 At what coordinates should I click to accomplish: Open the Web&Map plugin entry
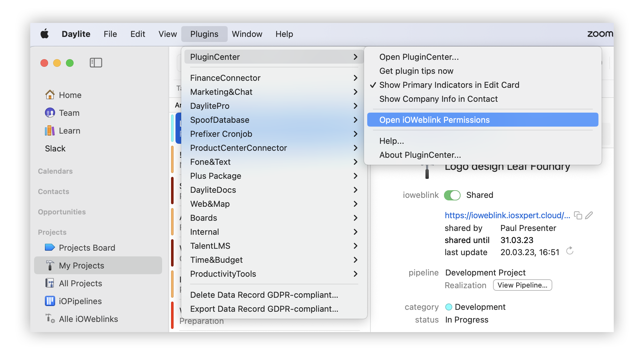coord(274,204)
